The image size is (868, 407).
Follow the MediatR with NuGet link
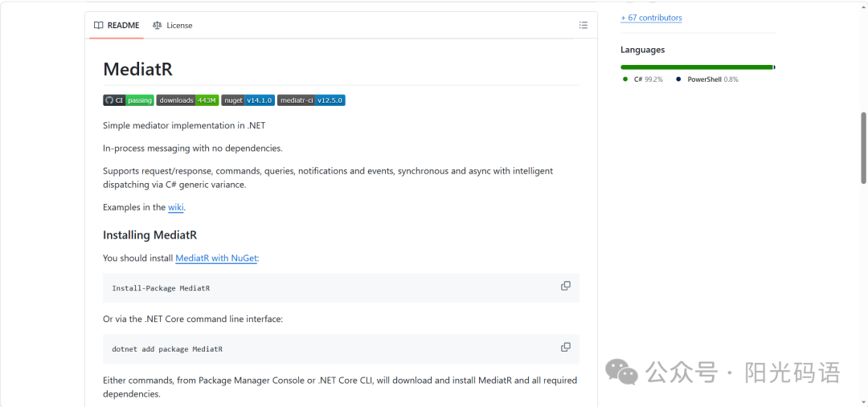pyautogui.click(x=216, y=258)
